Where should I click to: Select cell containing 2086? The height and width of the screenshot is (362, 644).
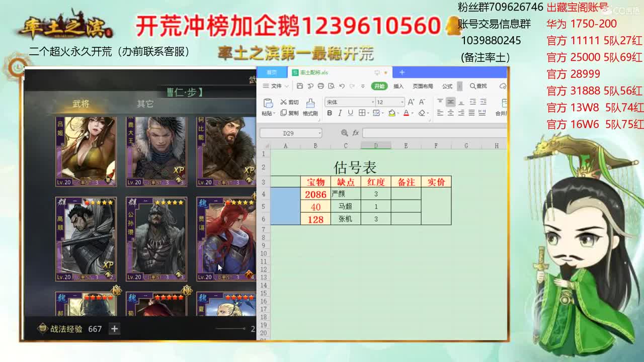tap(315, 194)
